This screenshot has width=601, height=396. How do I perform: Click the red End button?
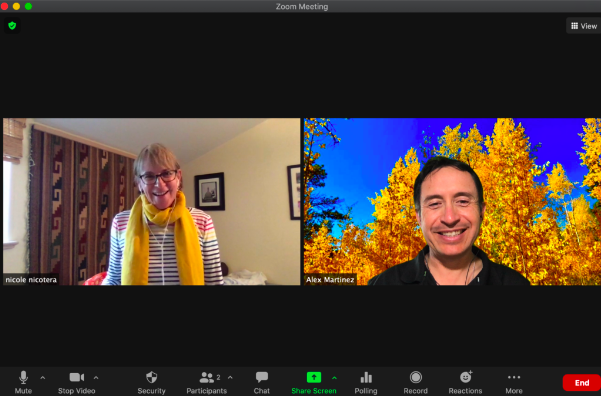point(581,383)
